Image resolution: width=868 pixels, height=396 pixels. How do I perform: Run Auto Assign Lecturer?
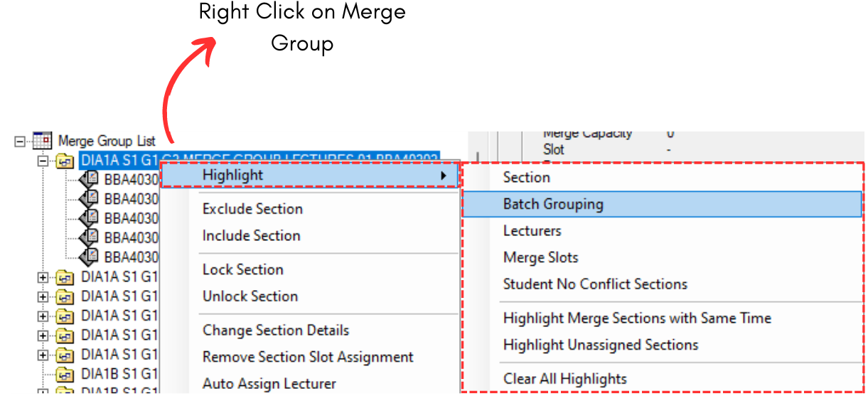(269, 384)
